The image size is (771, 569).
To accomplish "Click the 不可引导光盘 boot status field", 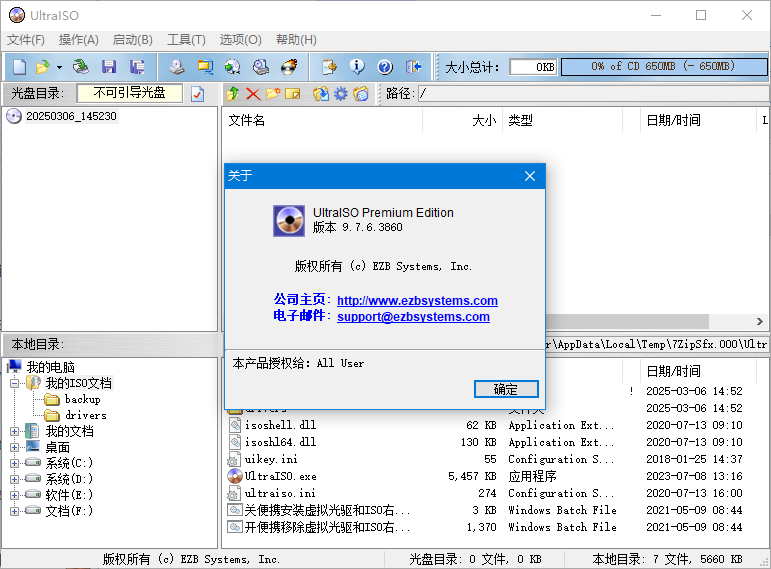I will 130,93.
